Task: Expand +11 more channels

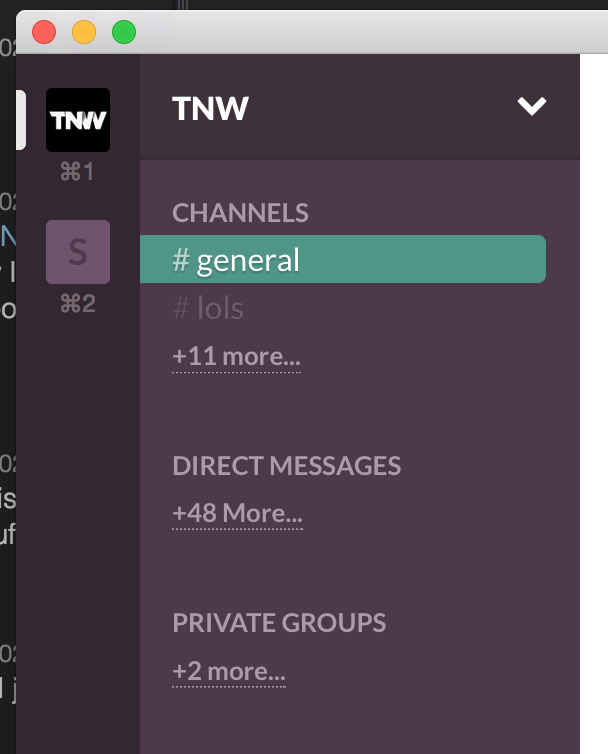Action: point(236,357)
